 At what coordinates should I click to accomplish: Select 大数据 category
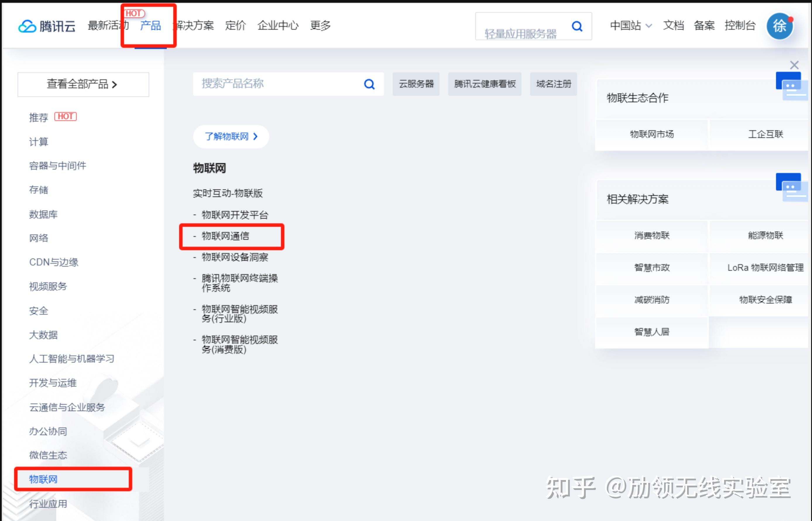43,335
